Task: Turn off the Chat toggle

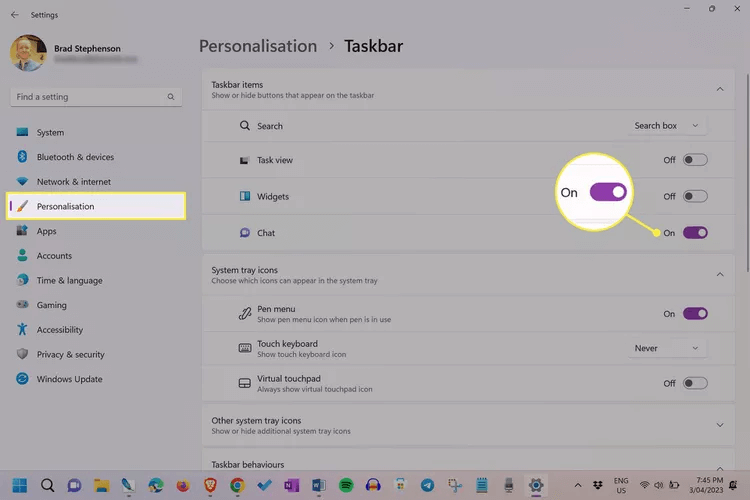Action: pyautogui.click(x=695, y=233)
